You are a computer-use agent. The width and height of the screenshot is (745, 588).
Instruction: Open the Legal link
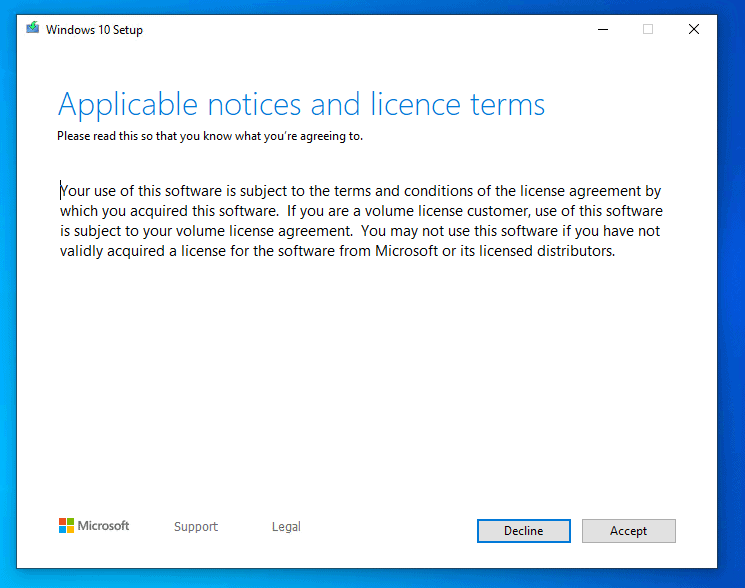(x=286, y=527)
